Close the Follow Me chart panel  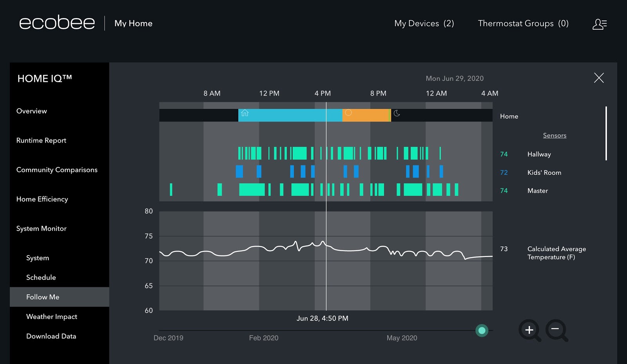click(599, 78)
